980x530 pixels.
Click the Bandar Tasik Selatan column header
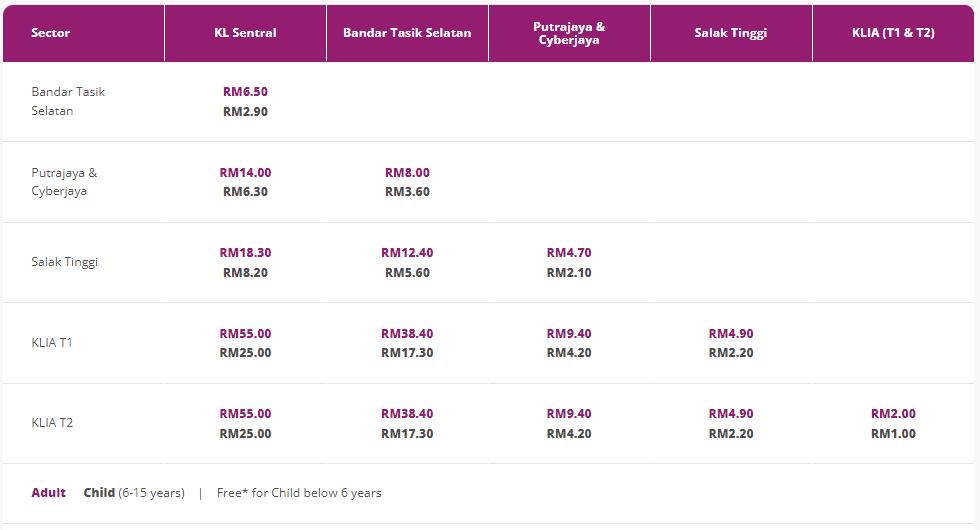[407, 33]
